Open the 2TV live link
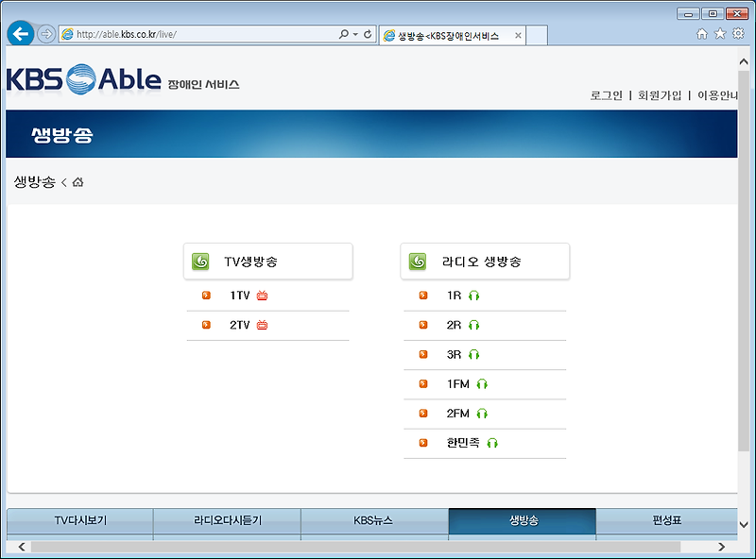Viewport: 756px width, 559px height. pyautogui.click(x=240, y=325)
